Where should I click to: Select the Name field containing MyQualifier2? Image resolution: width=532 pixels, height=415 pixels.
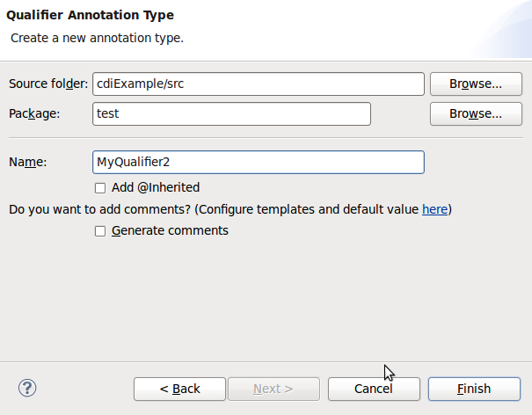259,162
